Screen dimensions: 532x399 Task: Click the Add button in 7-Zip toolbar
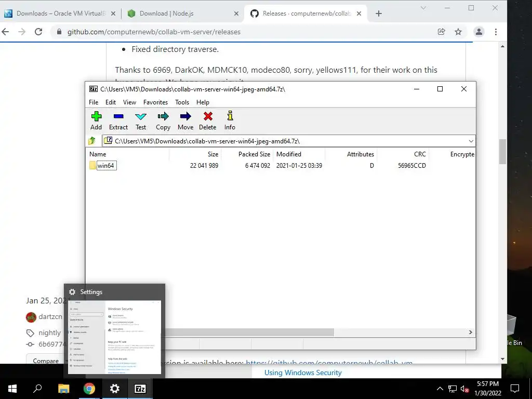[x=96, y=121]
